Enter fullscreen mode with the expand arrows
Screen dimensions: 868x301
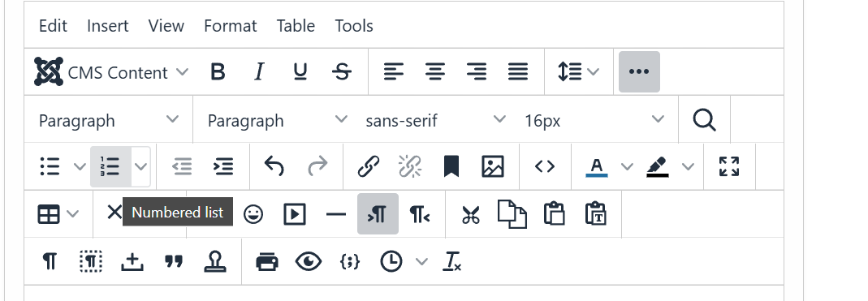(729, 166)
